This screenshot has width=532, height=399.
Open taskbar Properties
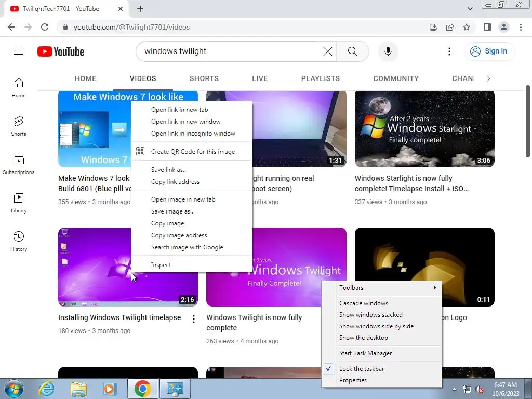[381, 380]
